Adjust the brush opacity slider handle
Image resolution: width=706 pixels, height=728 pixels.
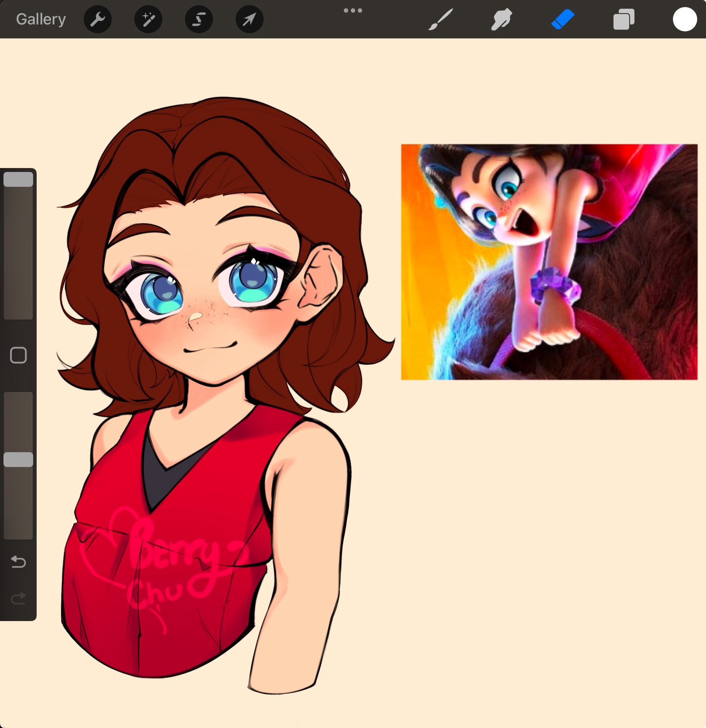(18, 460)
